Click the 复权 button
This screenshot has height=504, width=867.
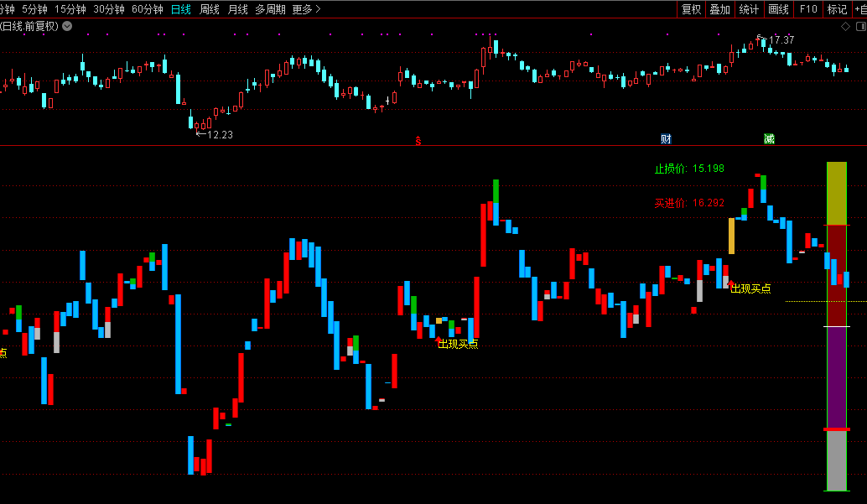691,9
